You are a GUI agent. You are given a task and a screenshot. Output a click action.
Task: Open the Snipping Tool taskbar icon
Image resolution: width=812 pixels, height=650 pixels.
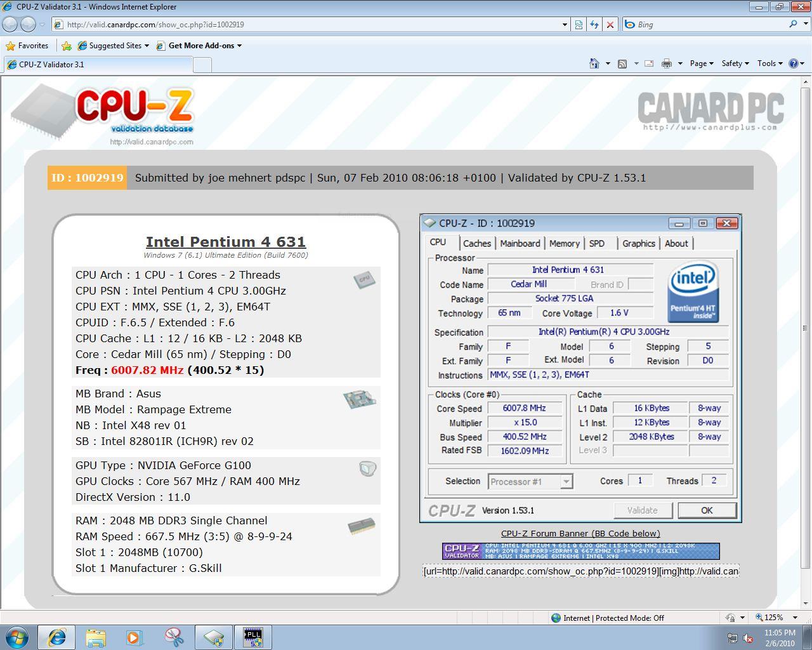click(174, 637)
